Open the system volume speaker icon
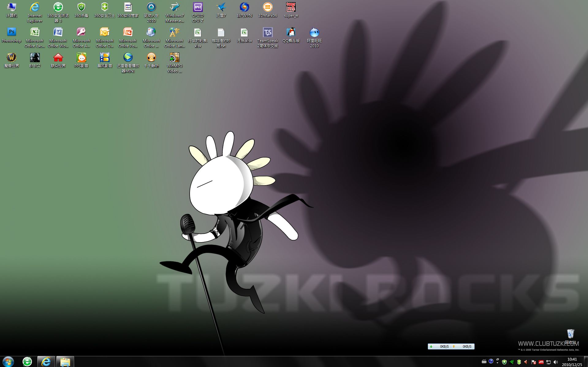Image resolution: width=588 pixels, height=367 pixels. tap(556, 362)
